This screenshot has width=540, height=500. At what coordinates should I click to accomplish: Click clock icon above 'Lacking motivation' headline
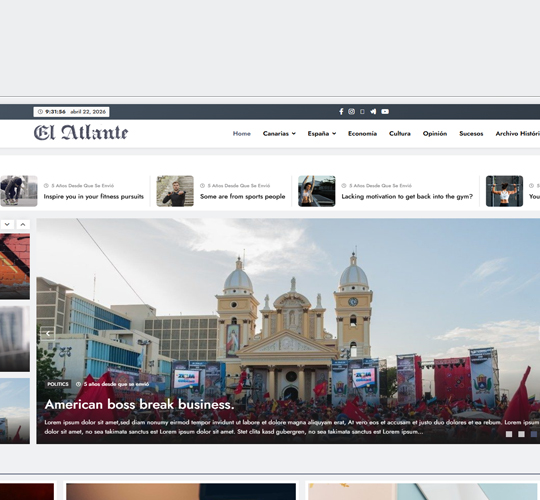point(344,186)
